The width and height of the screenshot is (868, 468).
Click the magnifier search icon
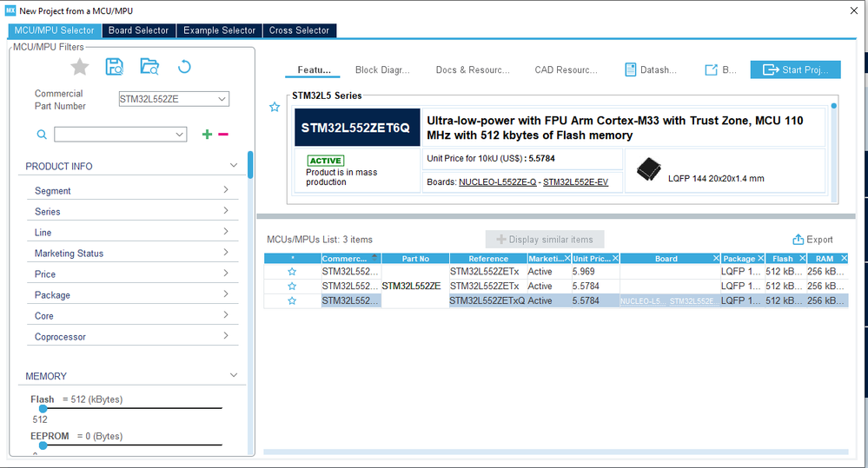click(42, 135)
